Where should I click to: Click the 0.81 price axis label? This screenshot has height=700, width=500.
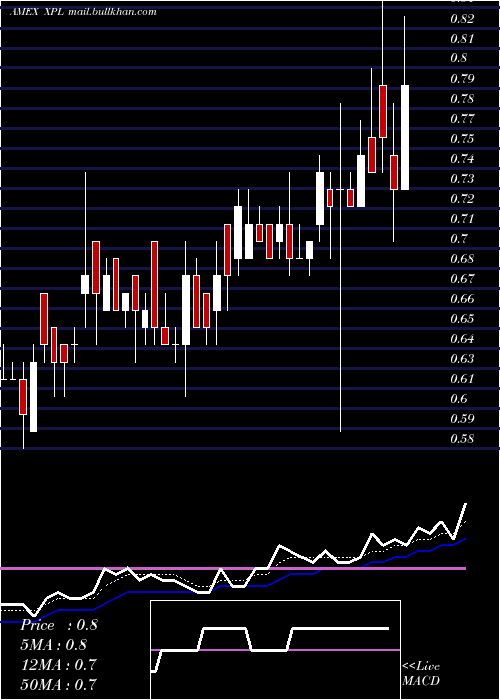(x=462, y=38)
